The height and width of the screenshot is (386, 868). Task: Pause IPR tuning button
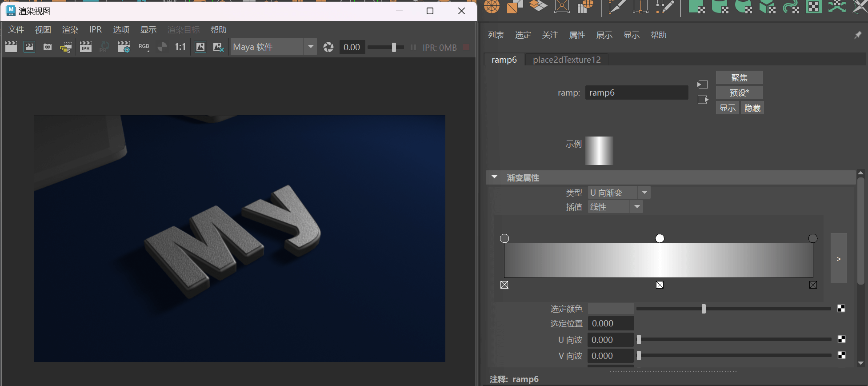(x=413, y=47)
